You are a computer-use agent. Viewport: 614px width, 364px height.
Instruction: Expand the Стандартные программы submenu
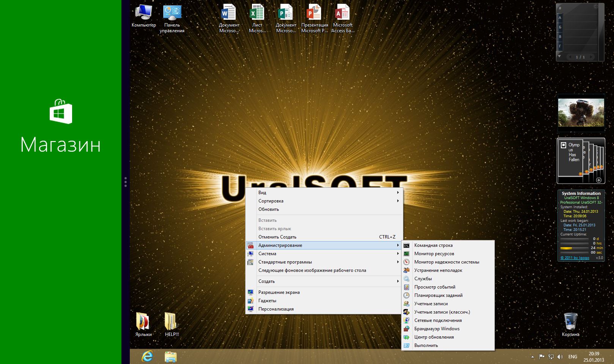[x=324, y=262]
